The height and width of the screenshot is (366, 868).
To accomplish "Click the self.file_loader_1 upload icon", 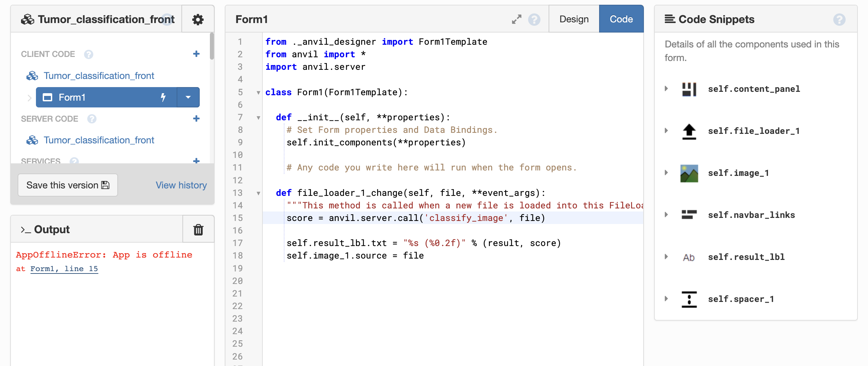I will click(x=689, y=131).
